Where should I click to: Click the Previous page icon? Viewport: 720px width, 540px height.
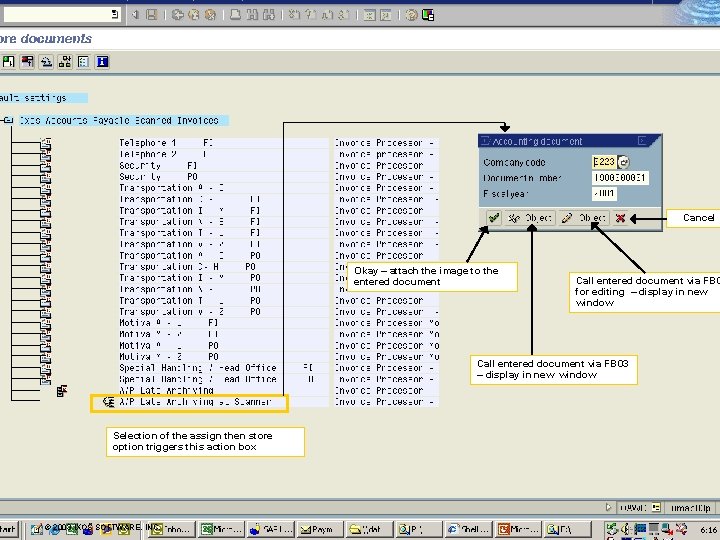[x=310, y=15]
